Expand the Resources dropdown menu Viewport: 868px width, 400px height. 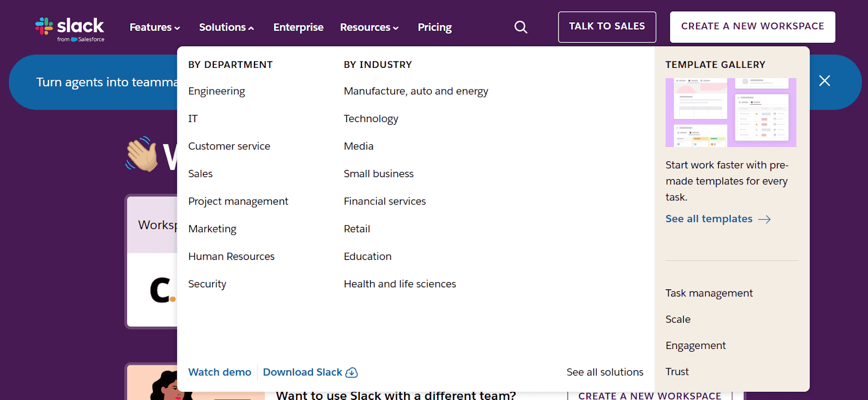click(x=369, y=27)
